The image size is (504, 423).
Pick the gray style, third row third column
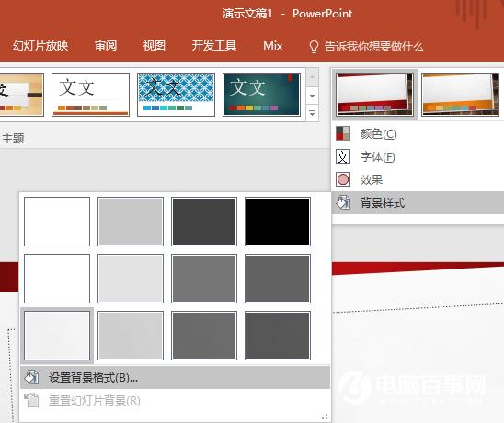coord(204,336)
